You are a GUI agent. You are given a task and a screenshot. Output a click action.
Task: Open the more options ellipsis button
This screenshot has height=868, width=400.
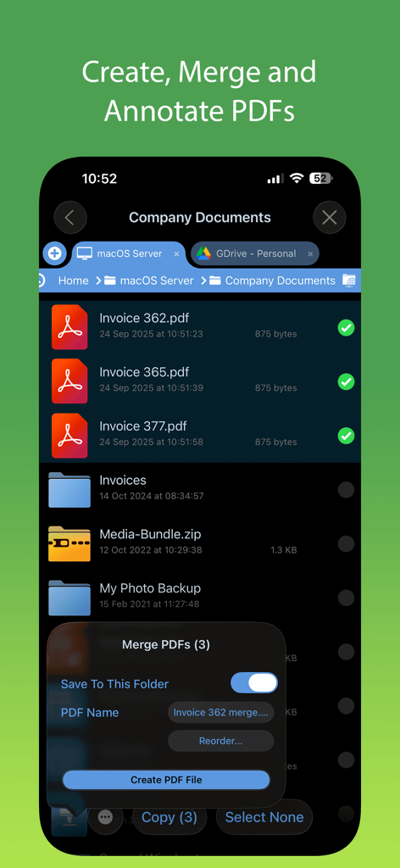click(x=105, y=817)
